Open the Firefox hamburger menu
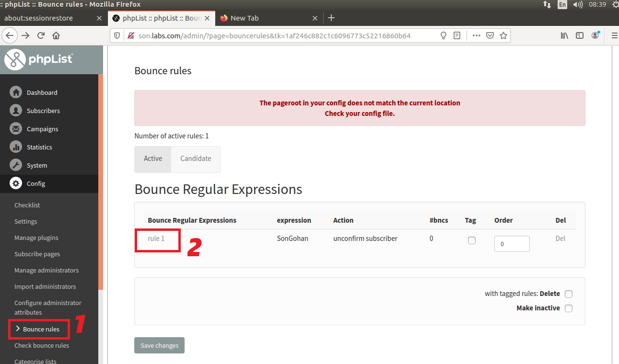Viewport: 619px width, 364px height. (614, 35)
